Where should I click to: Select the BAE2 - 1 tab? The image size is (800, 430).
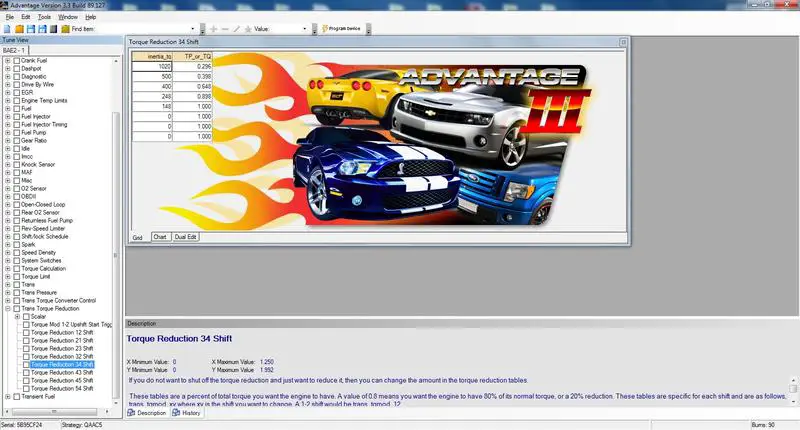click(14, 50)
